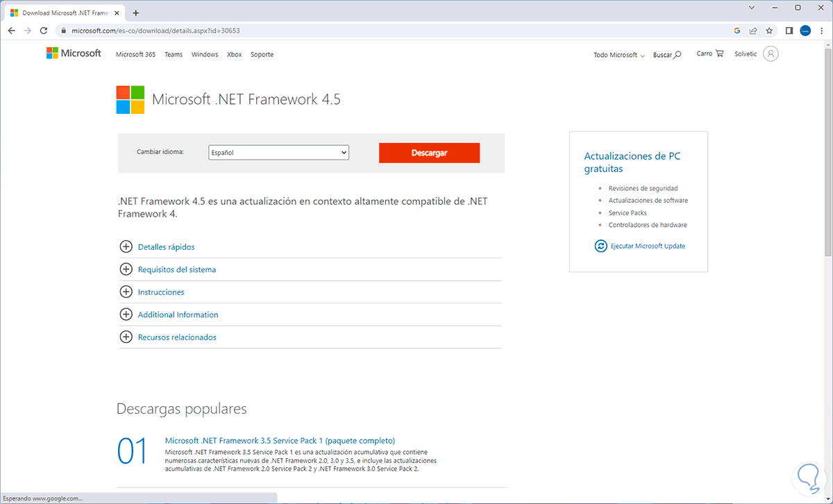This screenshot has height=504, width=833.
Task: Click the Microsoft .NET Framework 4.5 title
Action: 246,99
